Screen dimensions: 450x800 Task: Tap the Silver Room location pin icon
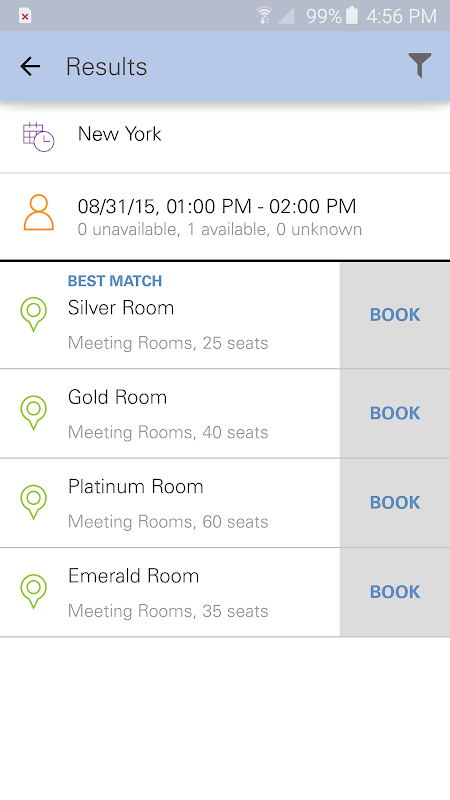[x=34, y=314]
